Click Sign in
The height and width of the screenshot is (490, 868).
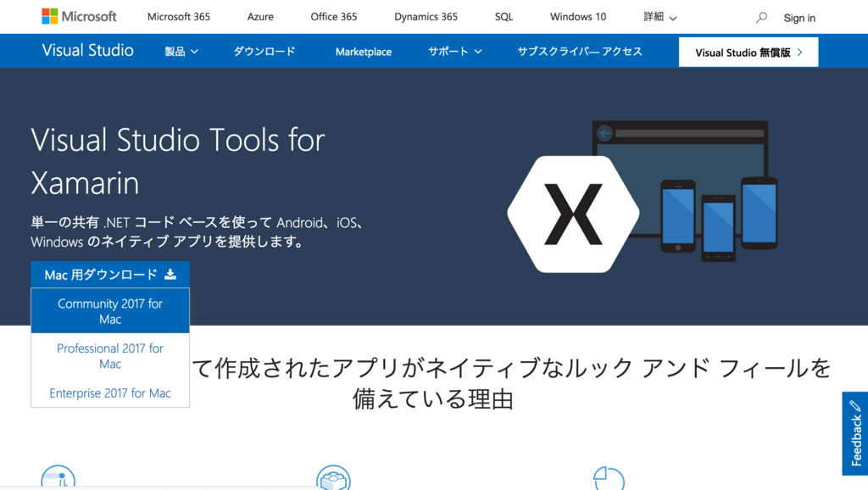pyautogui.click(x=799, y=18)
